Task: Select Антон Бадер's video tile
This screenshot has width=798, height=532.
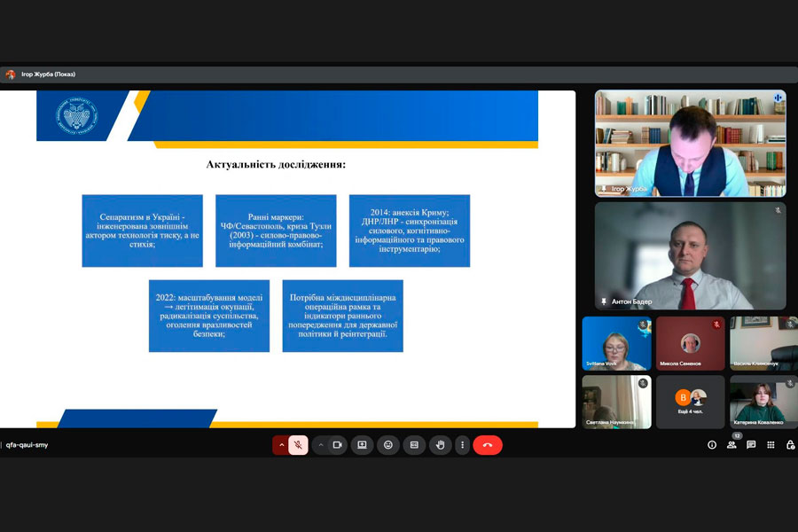Action: click(691, 255)
